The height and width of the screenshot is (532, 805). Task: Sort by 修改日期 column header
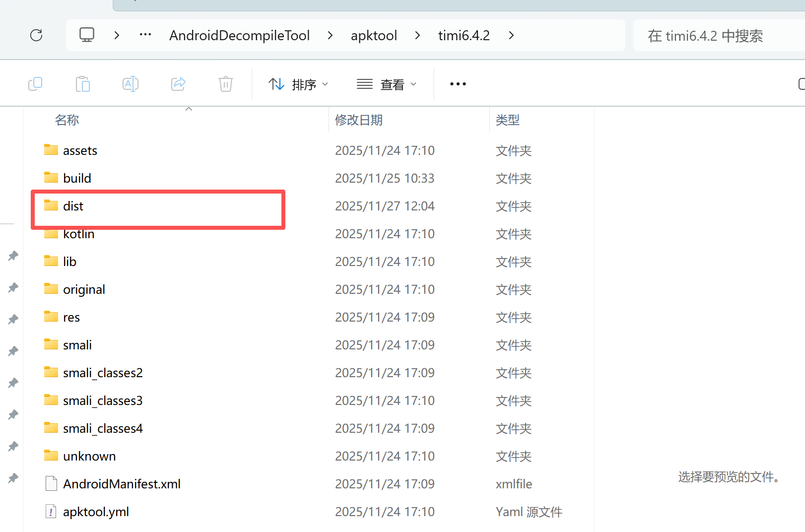tap(359, 120)
